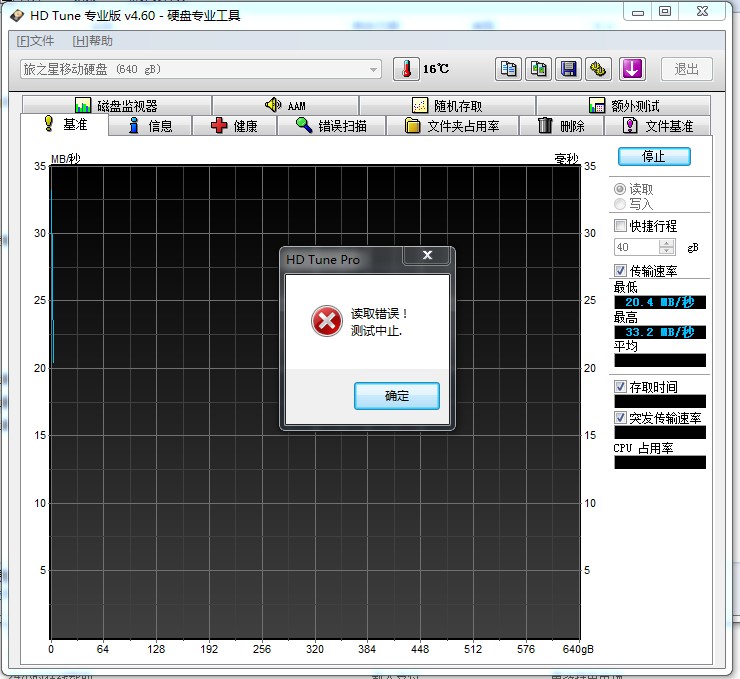Open the 信息 tab
740x679 pixels.
pos(150,126)
